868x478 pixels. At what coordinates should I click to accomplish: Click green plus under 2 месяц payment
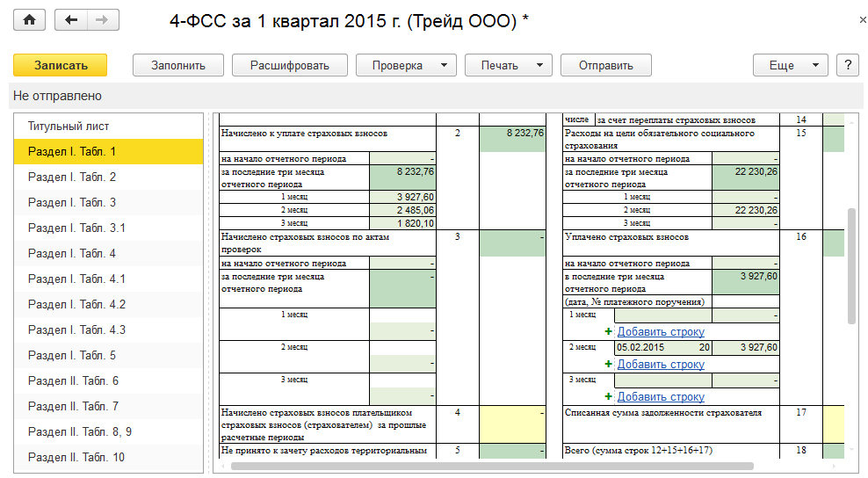608,364
